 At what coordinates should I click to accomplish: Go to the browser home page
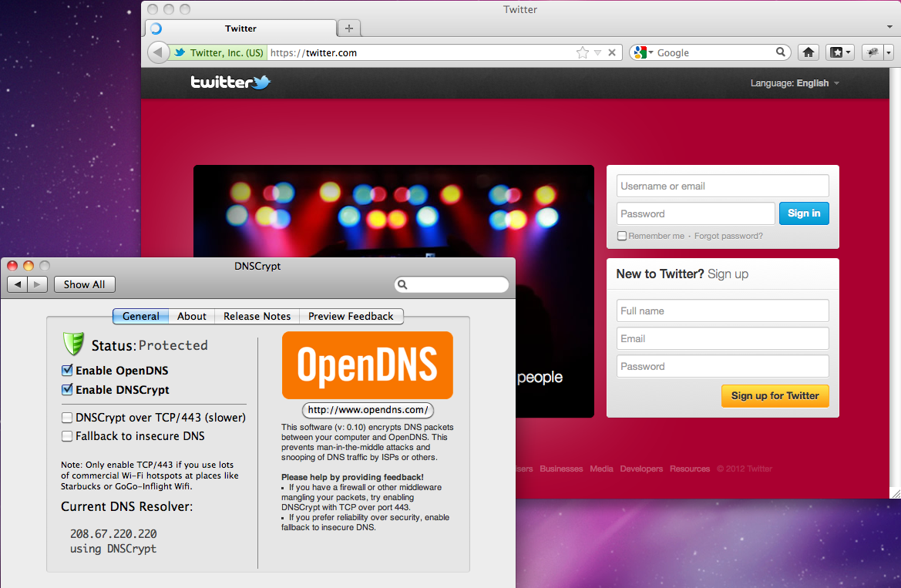point(808,52)
